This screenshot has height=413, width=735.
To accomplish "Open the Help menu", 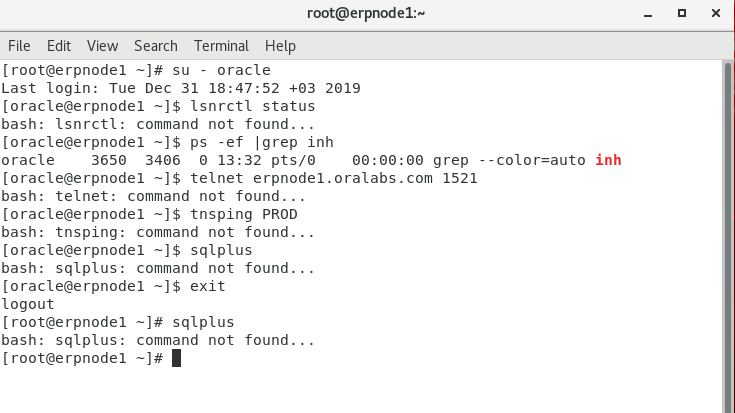I will [280, 46].
